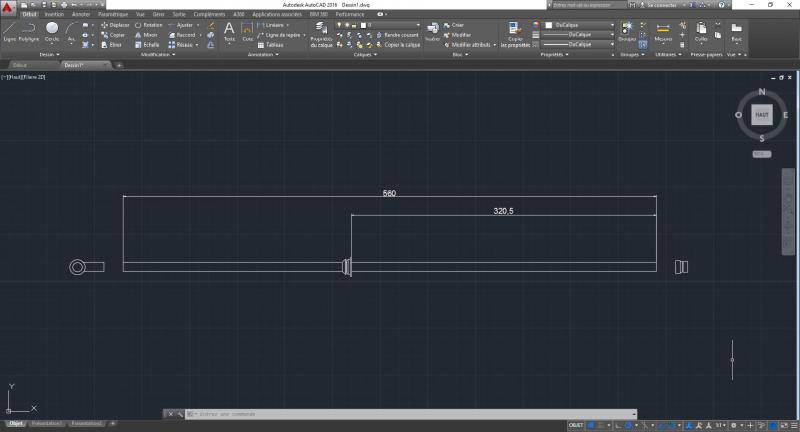Select the Ligne drawing tool
The height and width of the screenshot is (432, 800).
pyautogui.click(x=9, y=32)
